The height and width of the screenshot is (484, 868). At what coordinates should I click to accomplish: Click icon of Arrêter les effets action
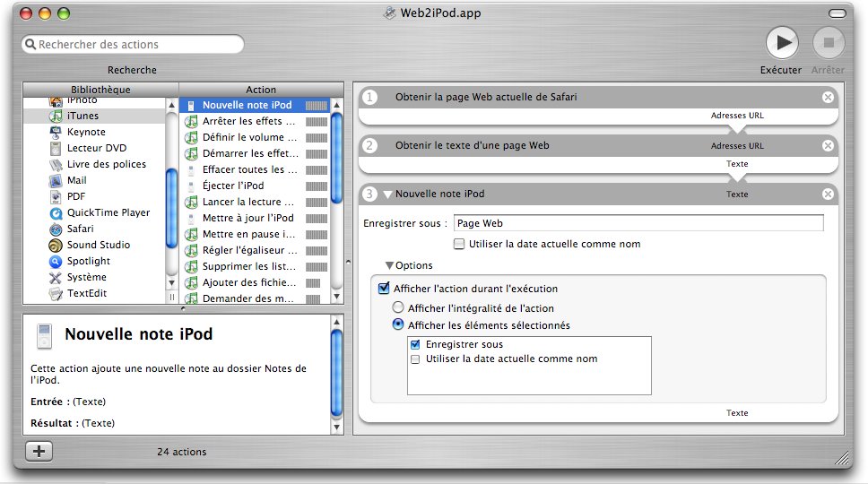tap(191, 121)
